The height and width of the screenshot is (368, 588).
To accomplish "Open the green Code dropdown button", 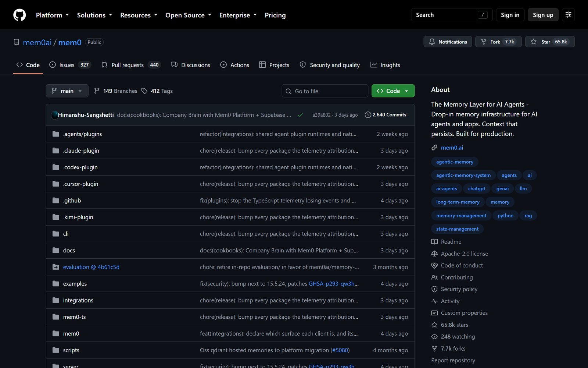I will click(393, 91).
